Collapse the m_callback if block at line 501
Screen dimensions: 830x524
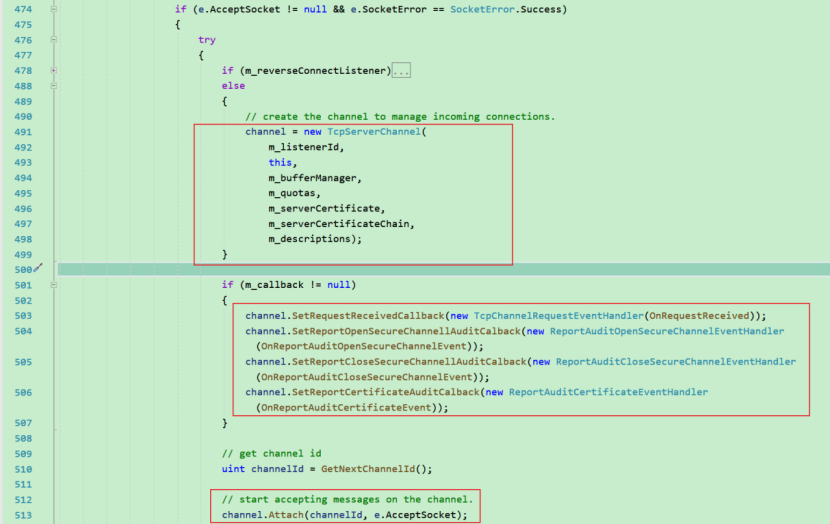click(x=53, y=285)
